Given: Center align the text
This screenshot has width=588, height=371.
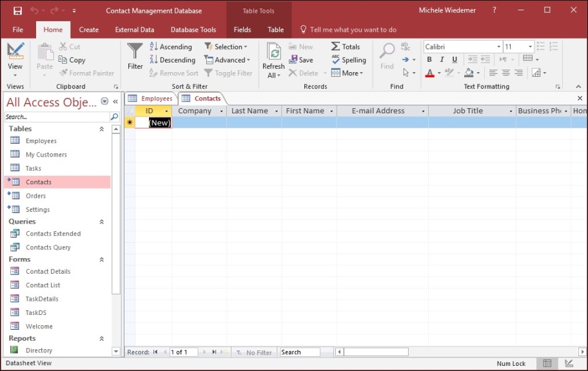Looking at the screenshot, I should (506, 73).
